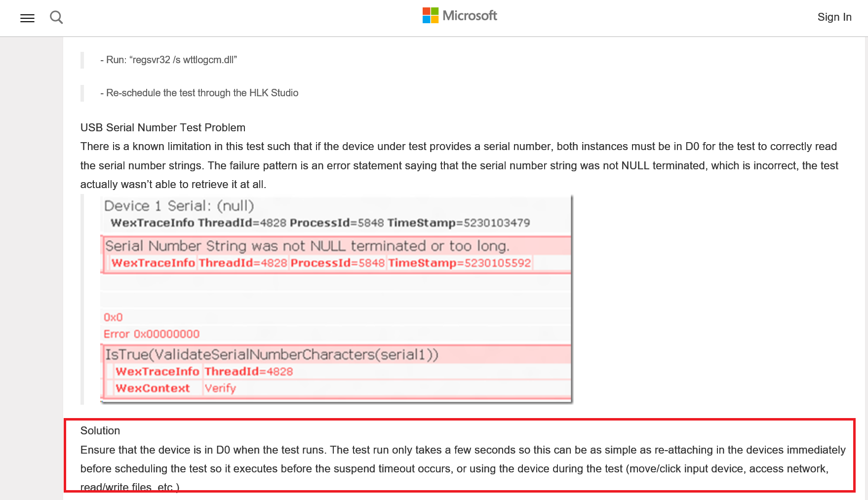Click the Microsoft wordmark text
Viewport: 868px width, 500px height.
pyautogui.click(x=470, y=16)
